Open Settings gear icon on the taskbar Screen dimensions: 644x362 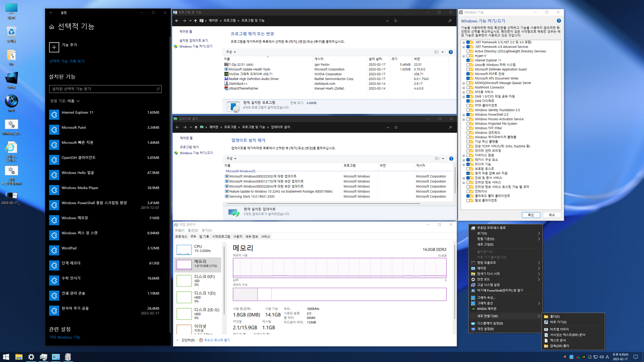coord(31,357)
